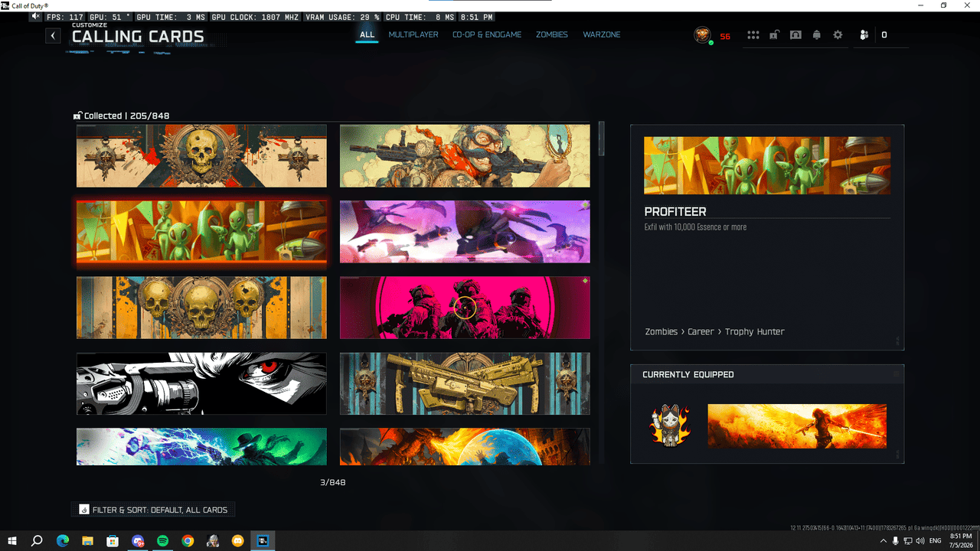
Task: Click the currently equipped cat emblem
Action: coord(670,427)
